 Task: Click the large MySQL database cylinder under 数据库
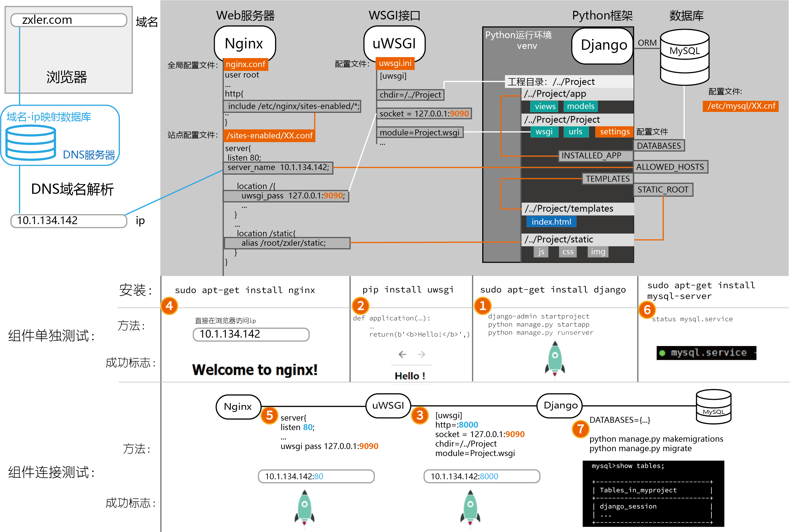(x=685, y=57)
